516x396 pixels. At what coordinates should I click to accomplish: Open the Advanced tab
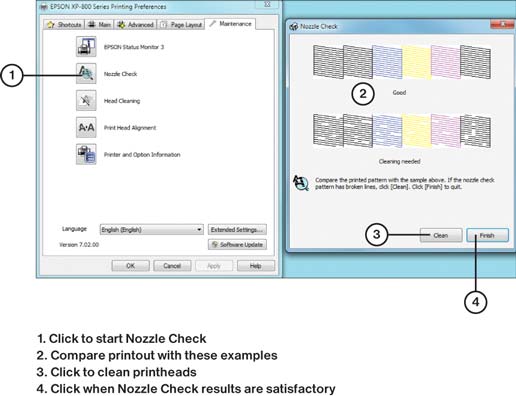(135, 25)
